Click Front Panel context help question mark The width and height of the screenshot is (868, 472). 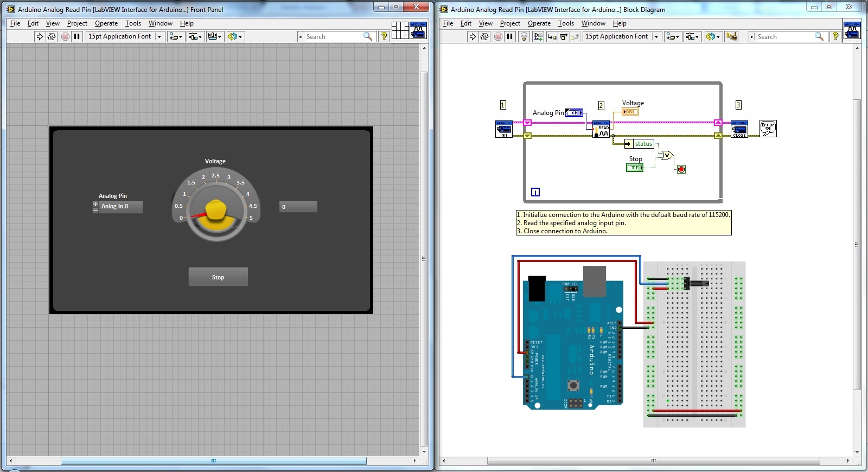coord(384,36)
